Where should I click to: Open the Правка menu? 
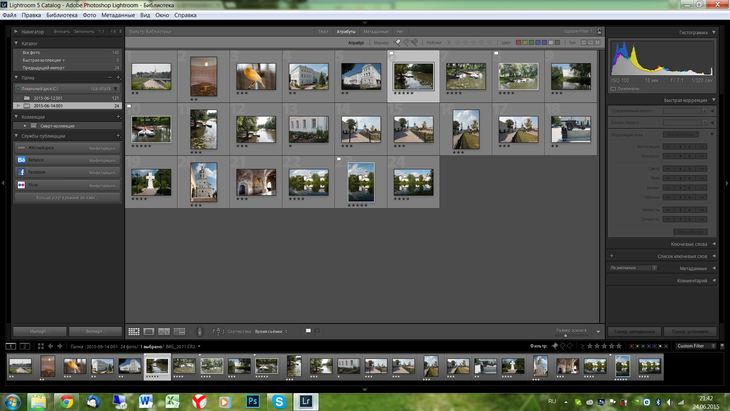pyautogui.click(x=31, y=15)
